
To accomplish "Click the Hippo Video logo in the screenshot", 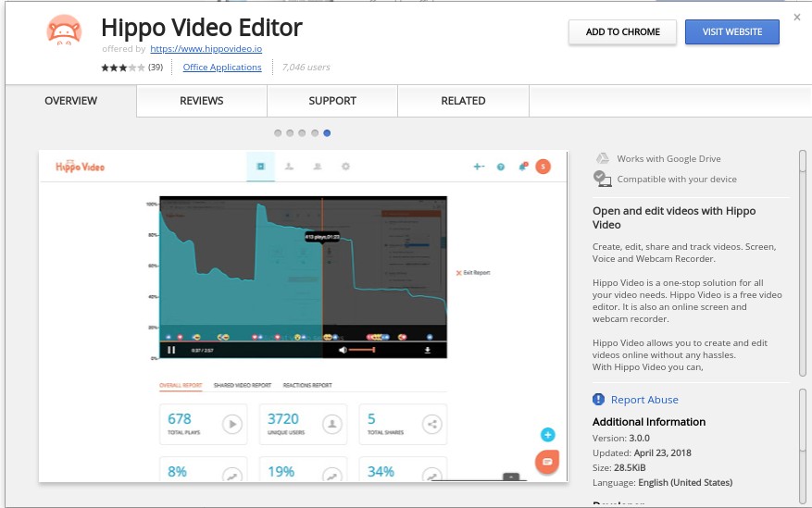I will (x=80, y=166).
